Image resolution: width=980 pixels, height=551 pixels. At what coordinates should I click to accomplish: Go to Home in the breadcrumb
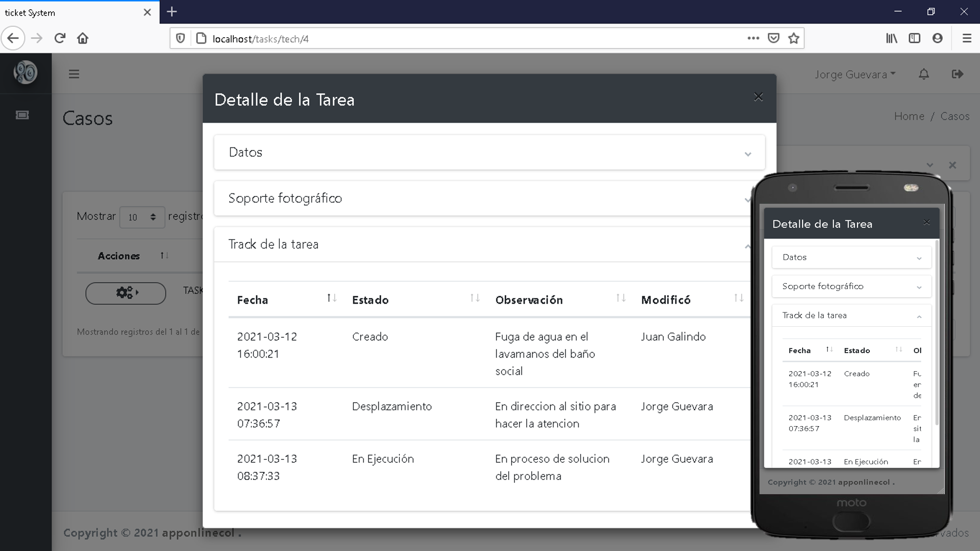909,116
